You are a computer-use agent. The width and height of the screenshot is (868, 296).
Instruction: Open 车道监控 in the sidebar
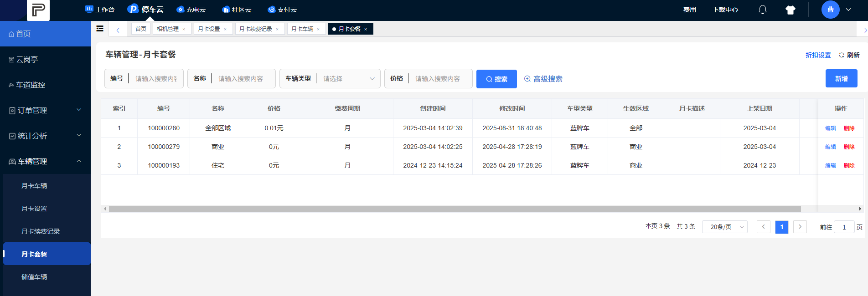tap(45, 85)
